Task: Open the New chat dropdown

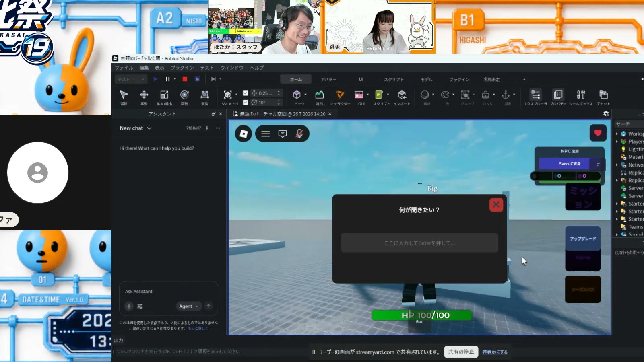Action: (x=136, y=128)
